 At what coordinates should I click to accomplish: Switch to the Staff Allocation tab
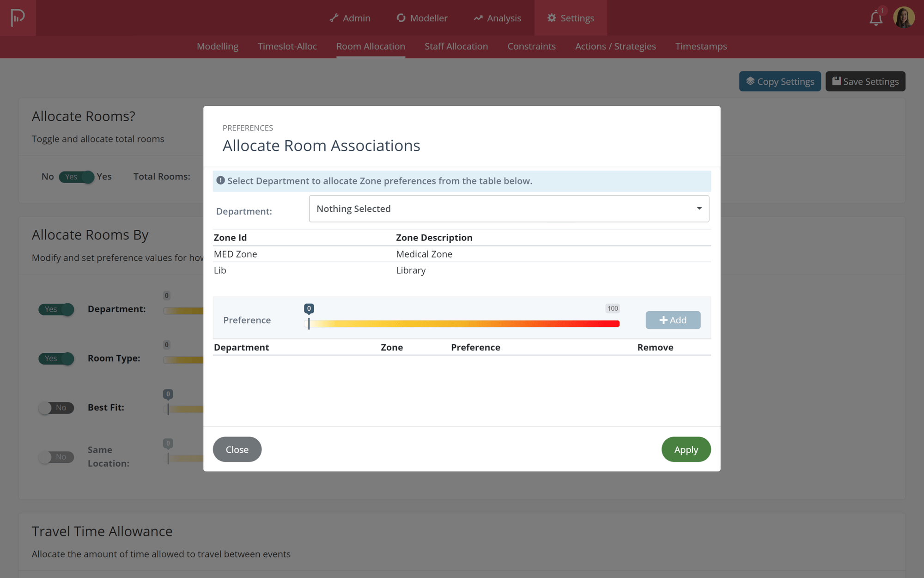[x=456, y=46]
